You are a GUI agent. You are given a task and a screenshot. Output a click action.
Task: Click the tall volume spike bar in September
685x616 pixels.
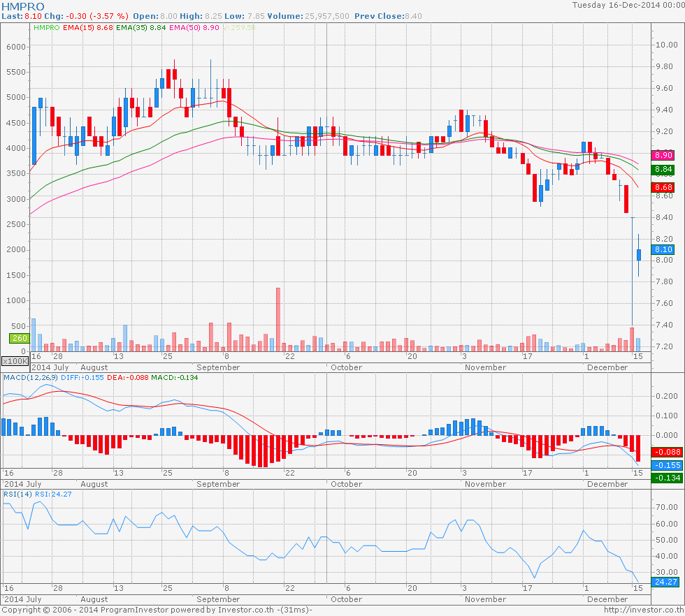tap(278, 320)
